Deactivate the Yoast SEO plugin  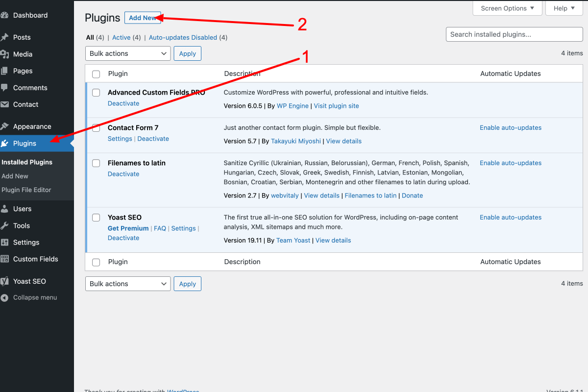123,238
